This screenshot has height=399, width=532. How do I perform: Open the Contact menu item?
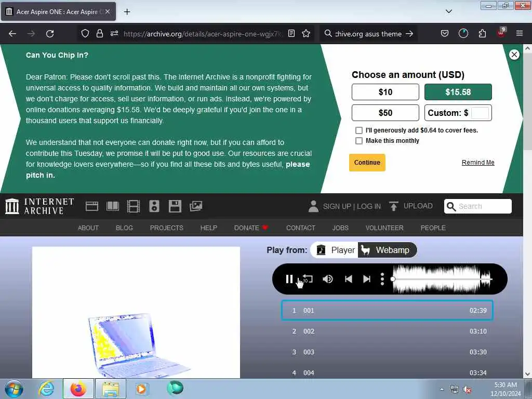tap(301, 228)
